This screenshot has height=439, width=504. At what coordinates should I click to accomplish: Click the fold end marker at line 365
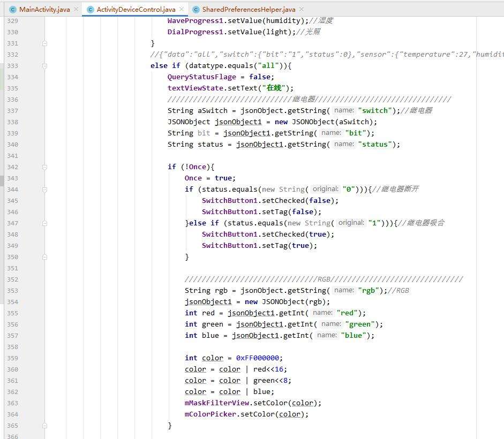click(x=45, y=426)
